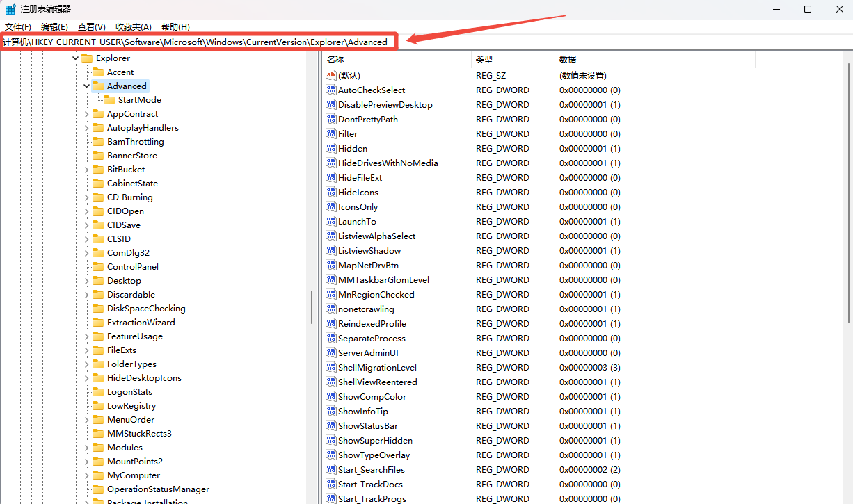This screenshot has height=504, width=853.
Task: Click the ExtractionWizard folder icon
Action: click(x=98, y=322)
